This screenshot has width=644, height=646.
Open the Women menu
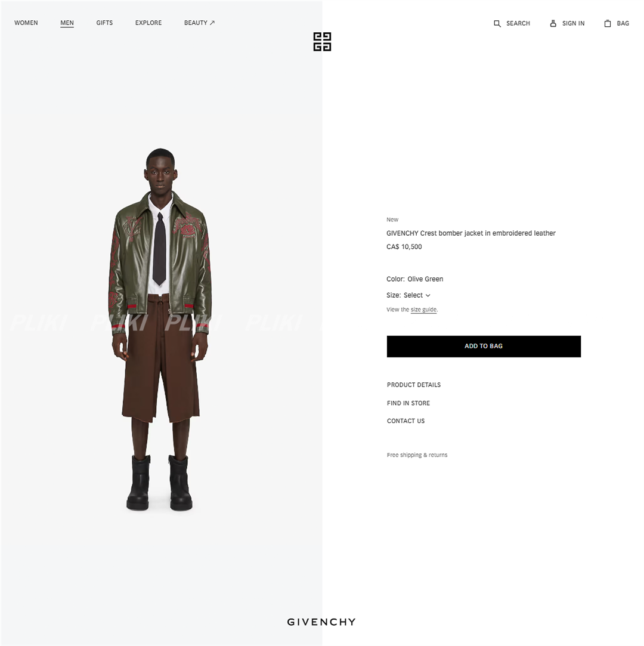(x=26, y=23)
